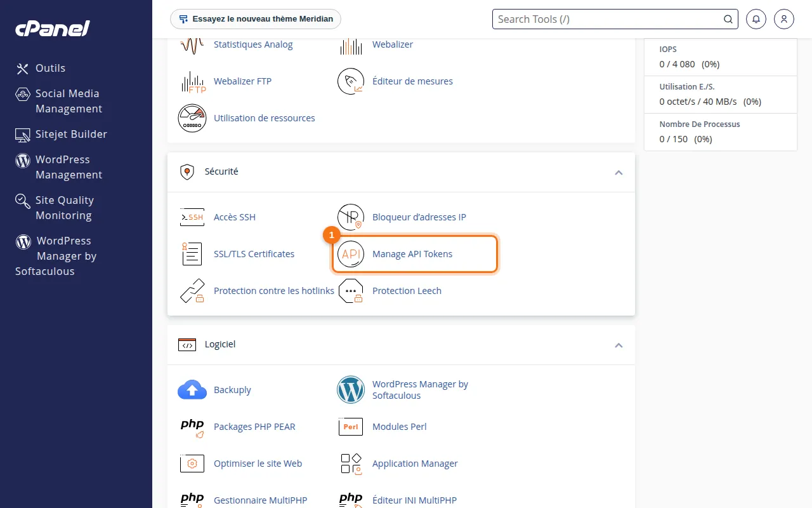Open the Webalizer FTP icon

pyautogui.click(x=192, y=81)
